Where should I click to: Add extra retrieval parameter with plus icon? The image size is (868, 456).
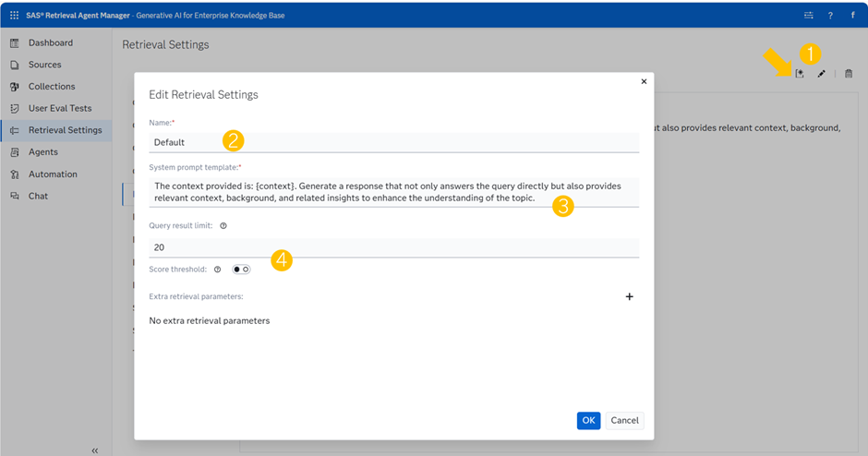[x=630, y=296]
